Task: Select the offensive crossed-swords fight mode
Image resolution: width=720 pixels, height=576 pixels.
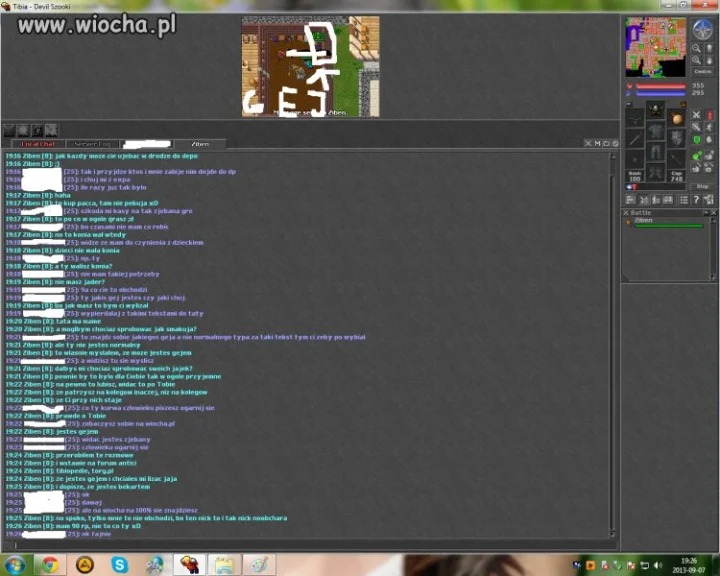Action: [x=697, y=115]
